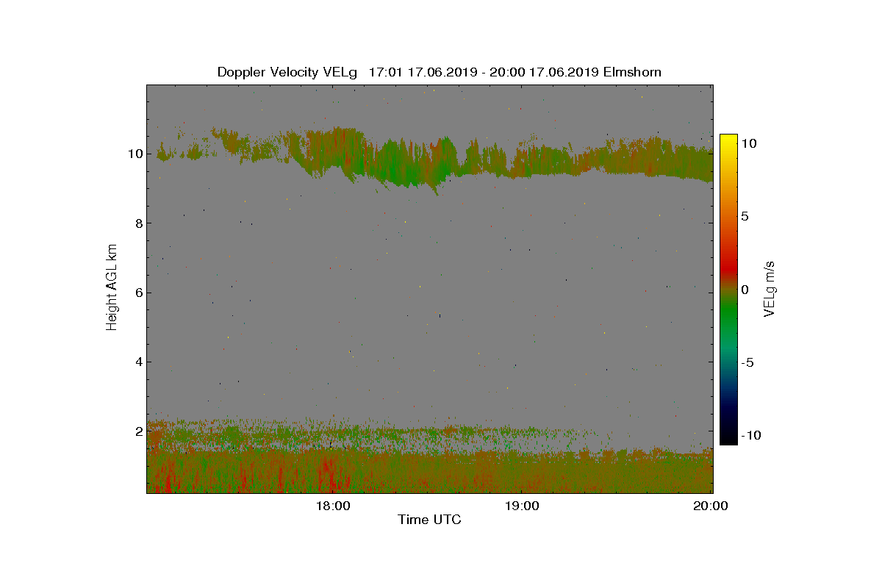Click the plot title "Doppler Velocity VELg"

[287, 72]
